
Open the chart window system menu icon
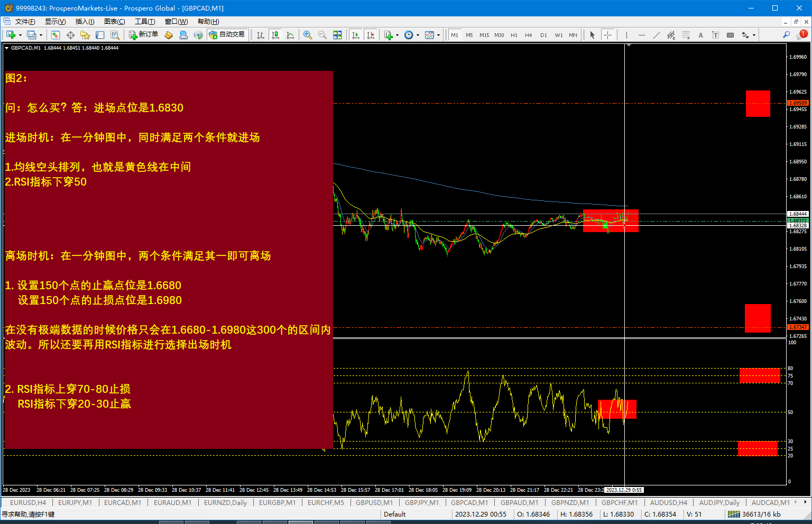coord(6,22)
